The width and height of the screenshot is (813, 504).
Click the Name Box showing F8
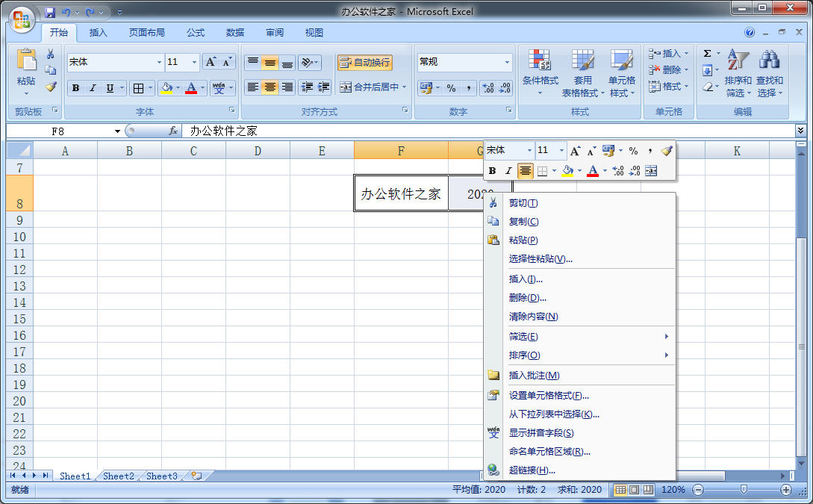click(x=58, y=131)
